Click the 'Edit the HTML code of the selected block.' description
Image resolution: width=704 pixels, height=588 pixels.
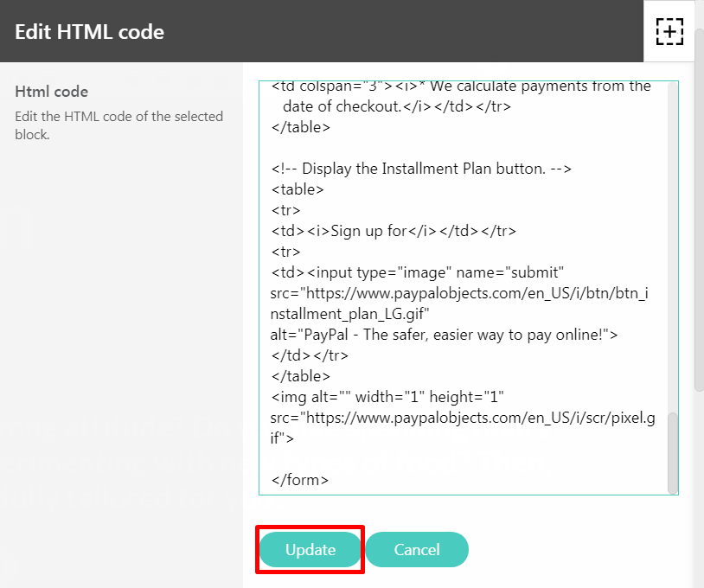pyautogui.click(x=119, y=125)
